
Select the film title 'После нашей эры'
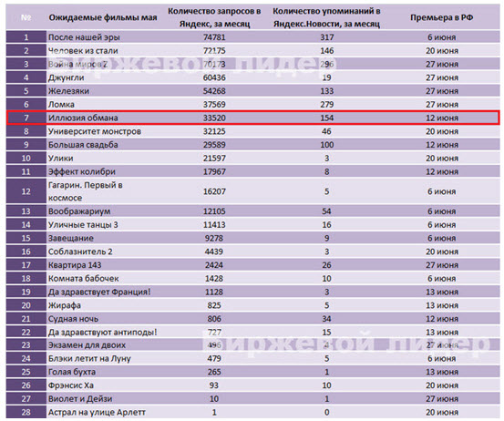pos(84,37)
